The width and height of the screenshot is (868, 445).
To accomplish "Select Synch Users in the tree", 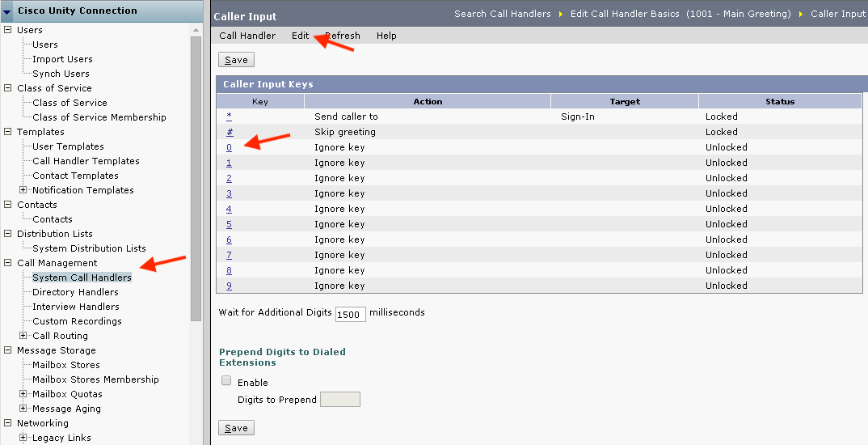I will pos(61,73).
